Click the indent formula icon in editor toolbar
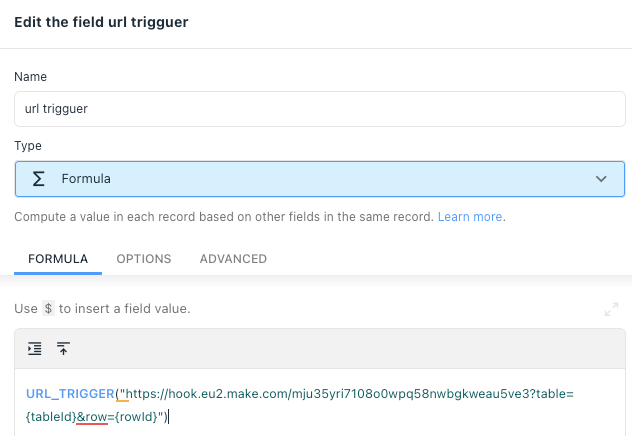Screen dimensions: 632x436 (35, 349)
